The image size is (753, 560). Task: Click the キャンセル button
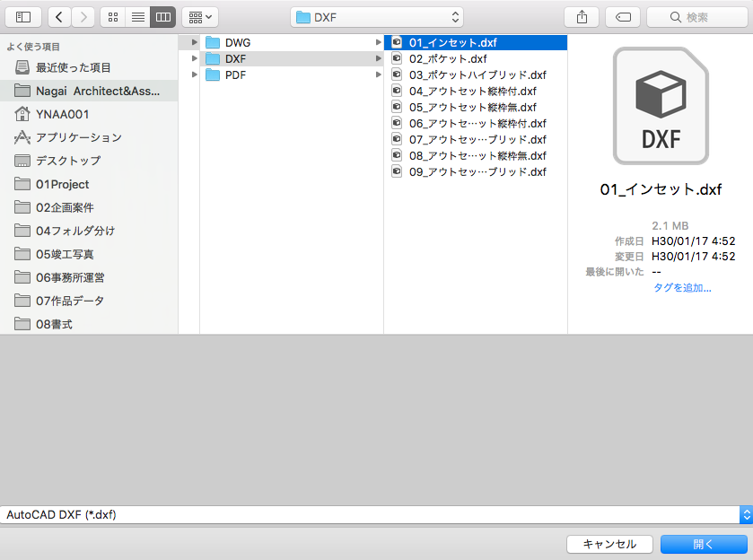(609, 544)
